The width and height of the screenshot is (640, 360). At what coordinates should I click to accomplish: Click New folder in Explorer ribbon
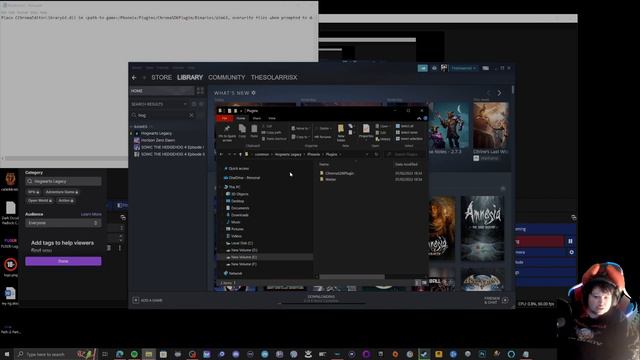click(x=341, y=133)
